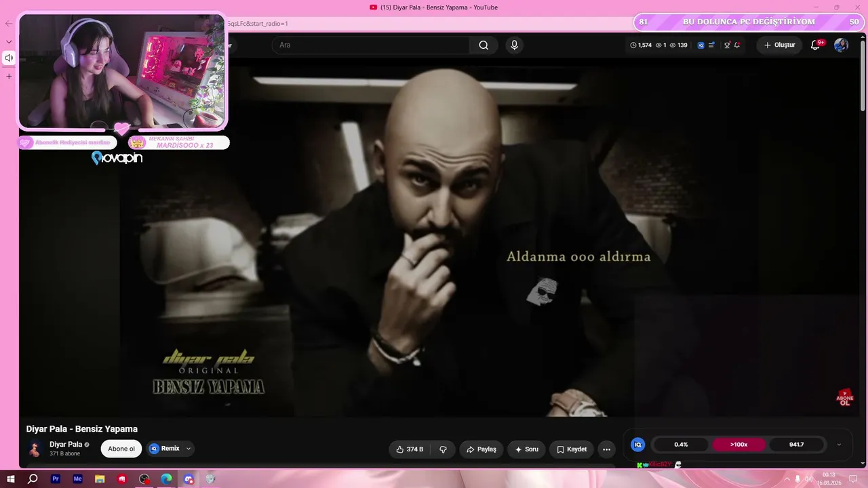868x488 pixels.
Task: Open the Windows Start menu
Action: 11,479
